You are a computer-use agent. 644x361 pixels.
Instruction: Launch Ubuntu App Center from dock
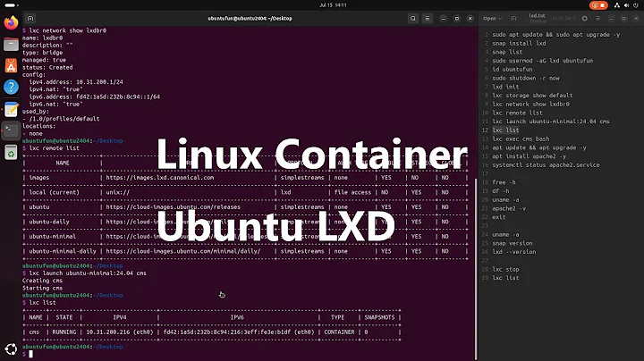pos(11,65)
